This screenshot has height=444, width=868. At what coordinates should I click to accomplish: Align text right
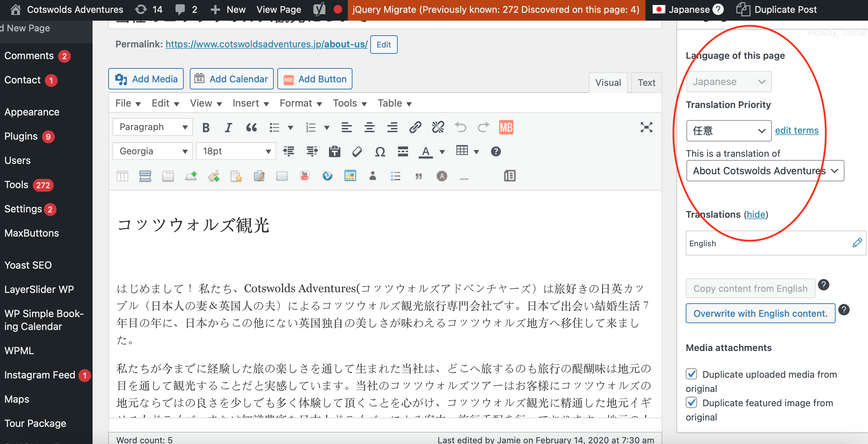click(x=392, y=127)
